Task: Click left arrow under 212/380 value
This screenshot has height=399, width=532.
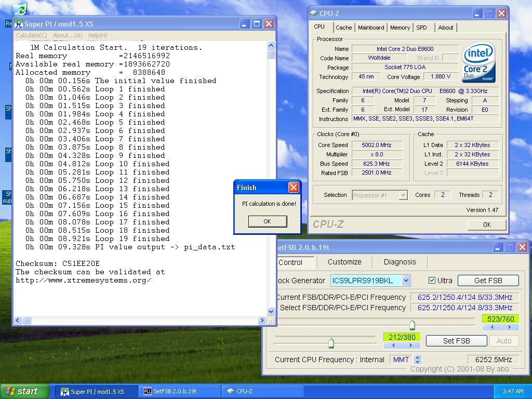Action: (x=393, y=345)
